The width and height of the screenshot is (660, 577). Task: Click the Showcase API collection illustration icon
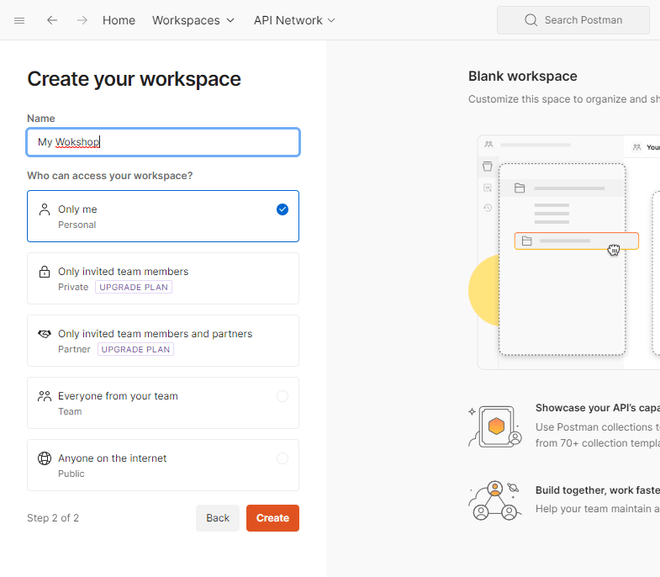tap(495, 426)
